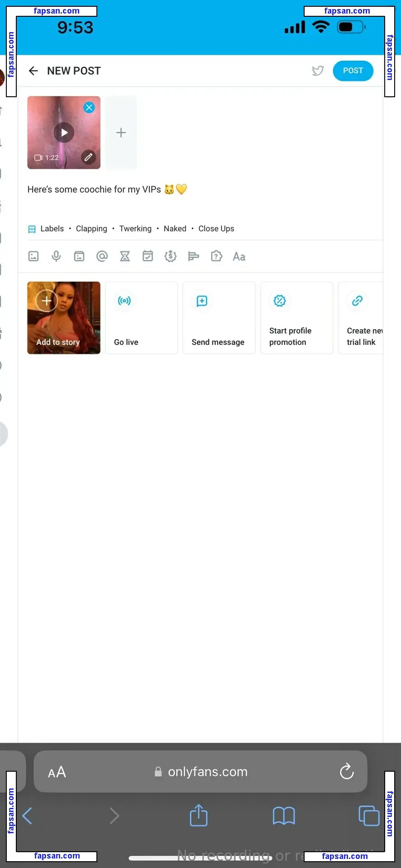Add a poll with the poll icon
The image size is (401, 868).
(193, 256)
